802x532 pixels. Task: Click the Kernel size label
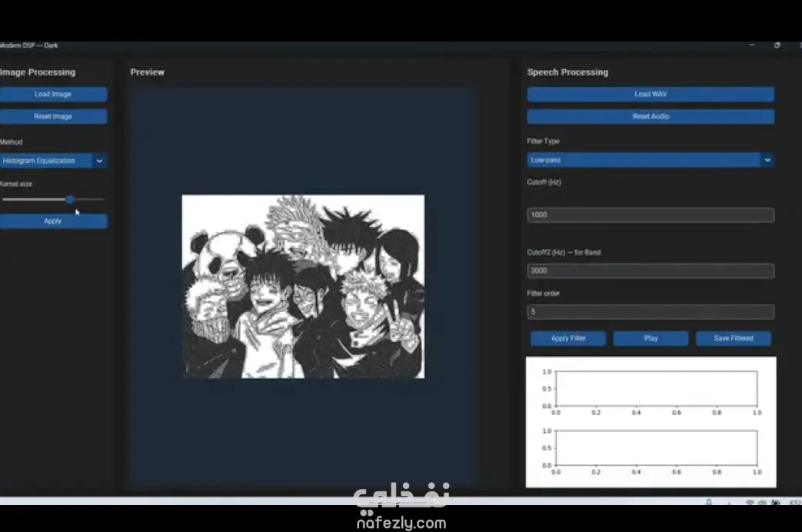click(x=16, y=184)
